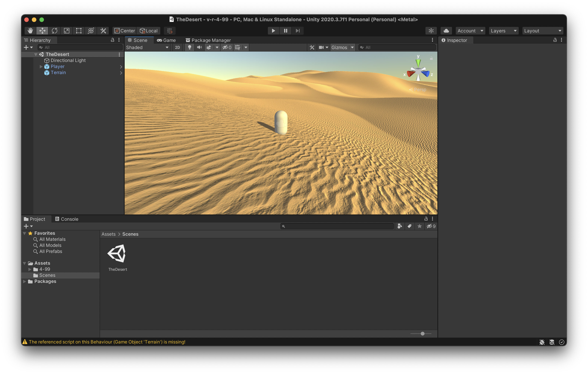Image resolution: width=588 pixels, height=374 pixels.
Task: Toggle pivot Center mode
Action: point(124,31)
